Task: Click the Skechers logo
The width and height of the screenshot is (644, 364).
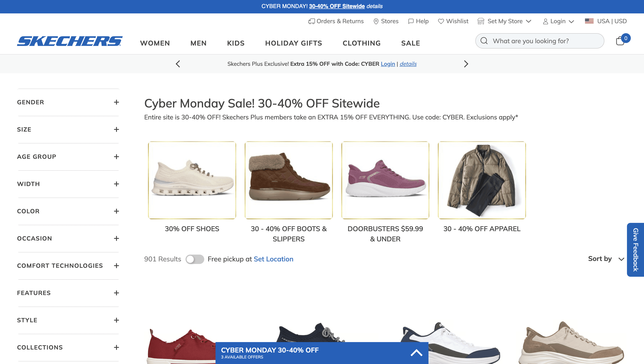Action: pyautogui.click(x=70, y=41)
